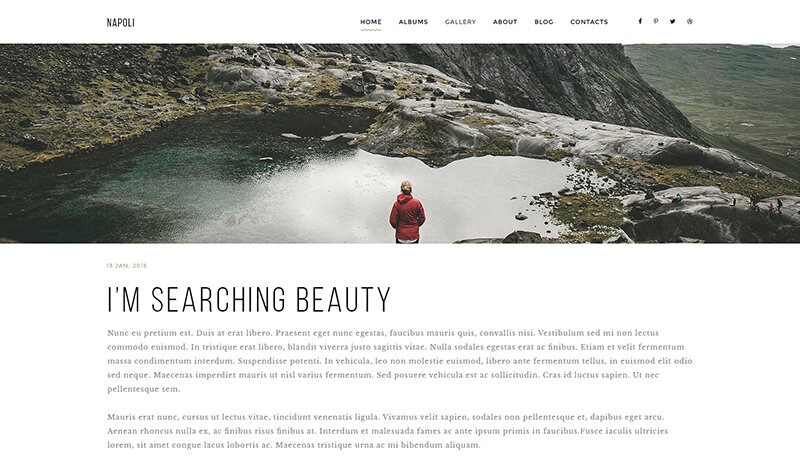Navigate to the Blog menu item
The width and height of the screenshot is (800, 458).
pos(544,22)
